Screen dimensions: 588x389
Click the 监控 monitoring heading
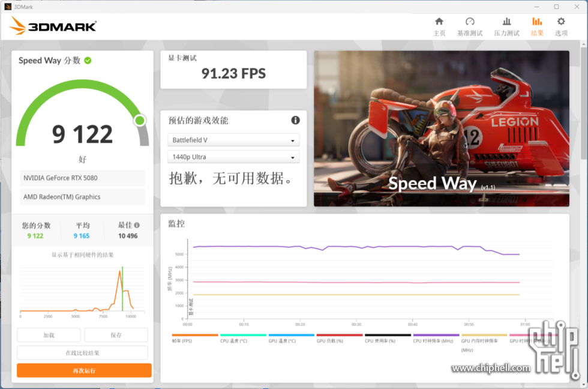pyautogui.click(x=176, y=224)
